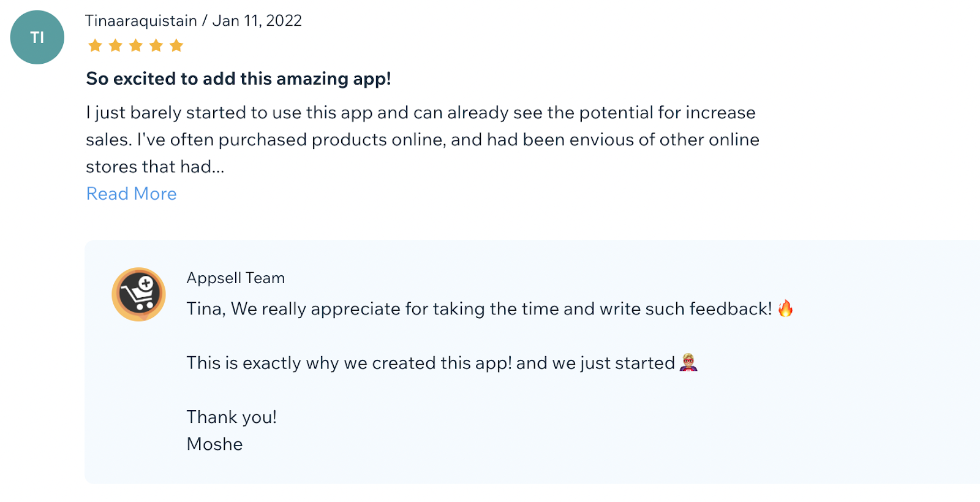980x502 pixels.
Task: Expand the review with Read More
Action: [131, 194]
